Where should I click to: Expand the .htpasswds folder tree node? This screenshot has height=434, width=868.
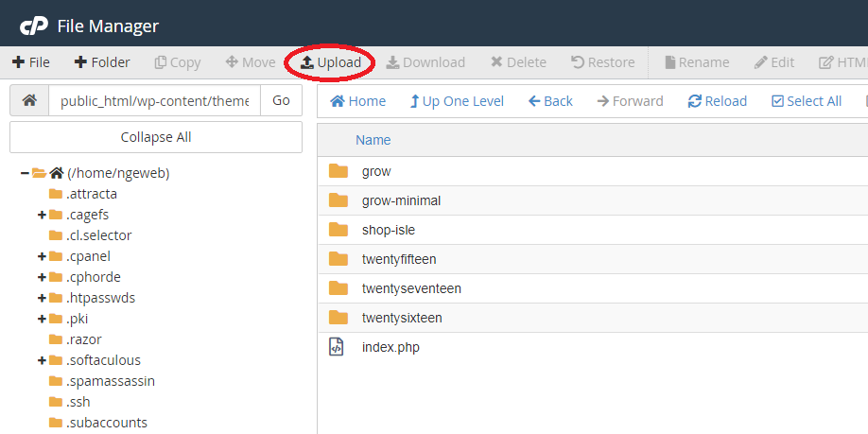click(42, 298)
